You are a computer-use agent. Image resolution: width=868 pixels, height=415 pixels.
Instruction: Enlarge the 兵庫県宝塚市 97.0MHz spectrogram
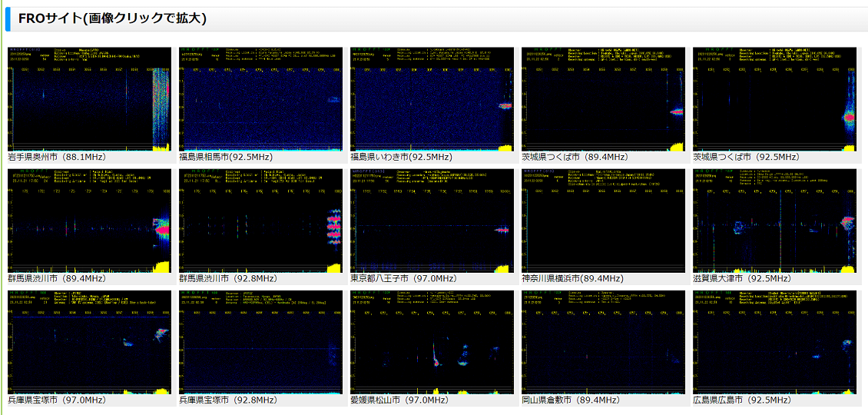pos(90,342)
